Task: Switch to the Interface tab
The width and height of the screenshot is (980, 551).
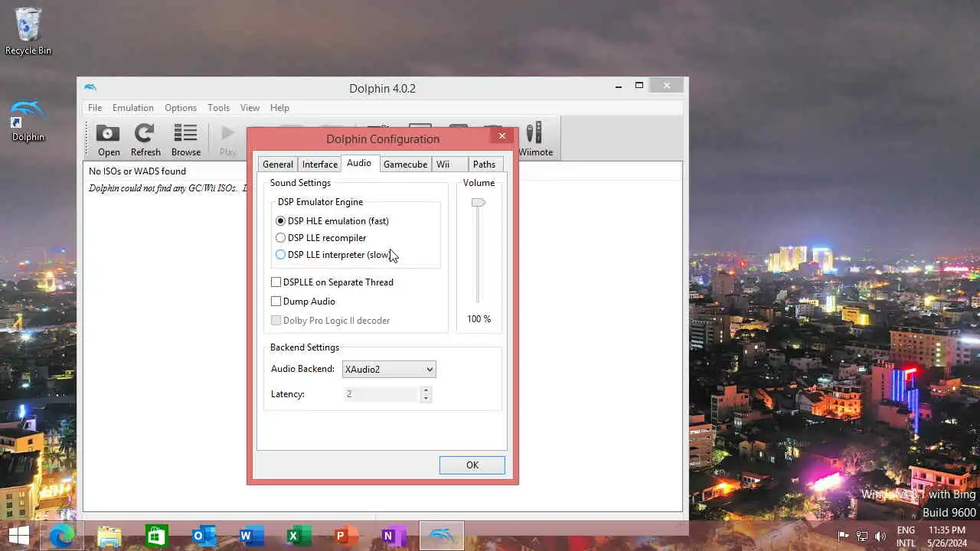Action: point(320,165)
